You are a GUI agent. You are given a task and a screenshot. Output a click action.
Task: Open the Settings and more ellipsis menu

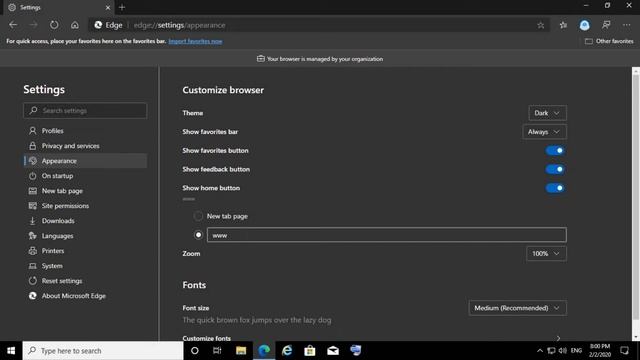627,25
